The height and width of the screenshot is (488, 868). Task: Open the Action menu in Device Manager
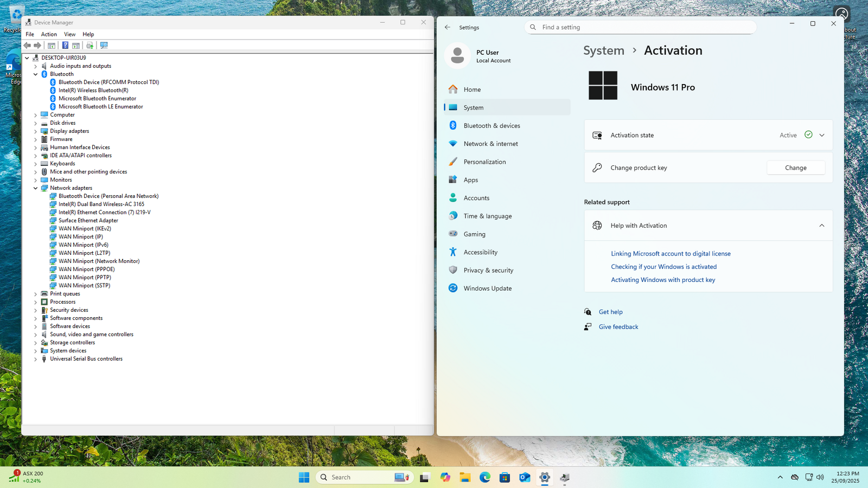(x=49, y=34)
